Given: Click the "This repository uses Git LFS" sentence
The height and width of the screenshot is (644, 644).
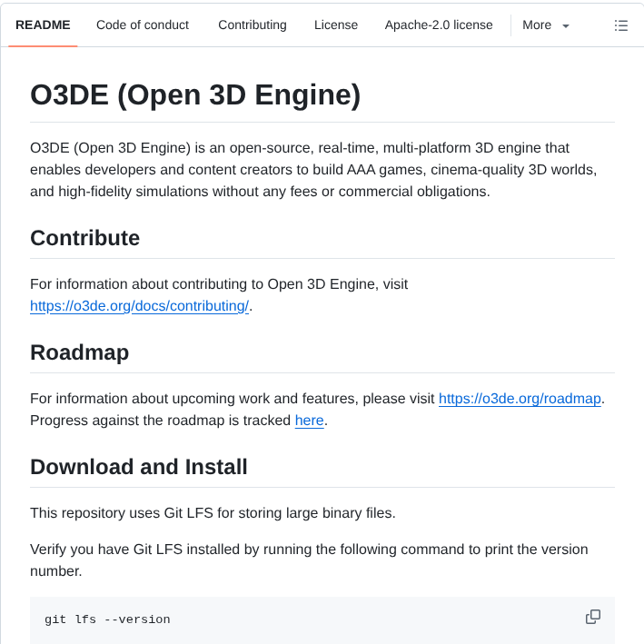Looking at the screenshot, I should click(x=213, y=513).
